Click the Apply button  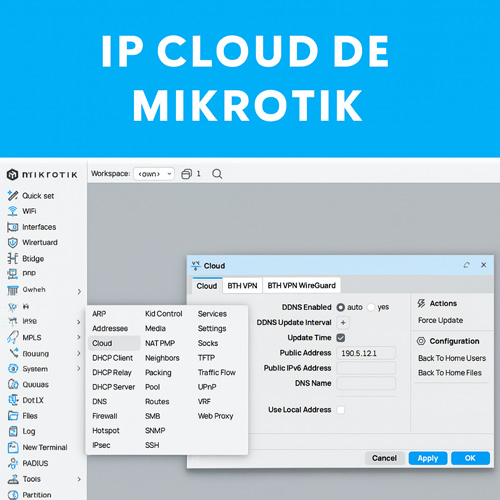(428, 458)
